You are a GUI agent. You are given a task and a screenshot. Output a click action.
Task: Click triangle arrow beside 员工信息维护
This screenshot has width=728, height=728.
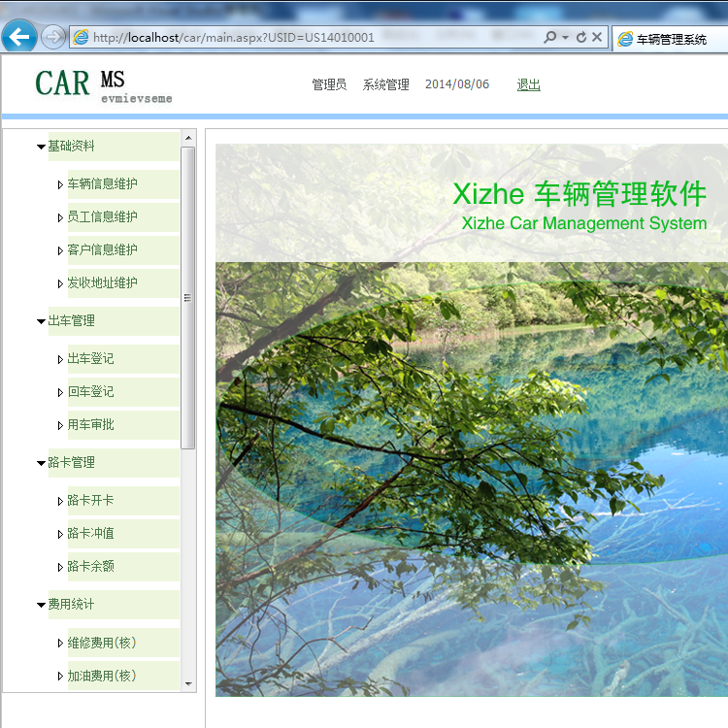[x=60, y=217]
